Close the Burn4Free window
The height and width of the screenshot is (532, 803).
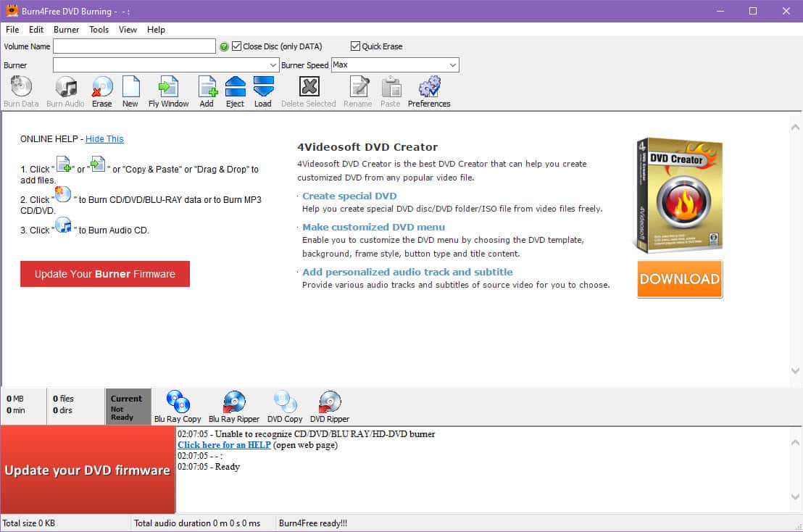pyautogui.click(x=786, y=11)
